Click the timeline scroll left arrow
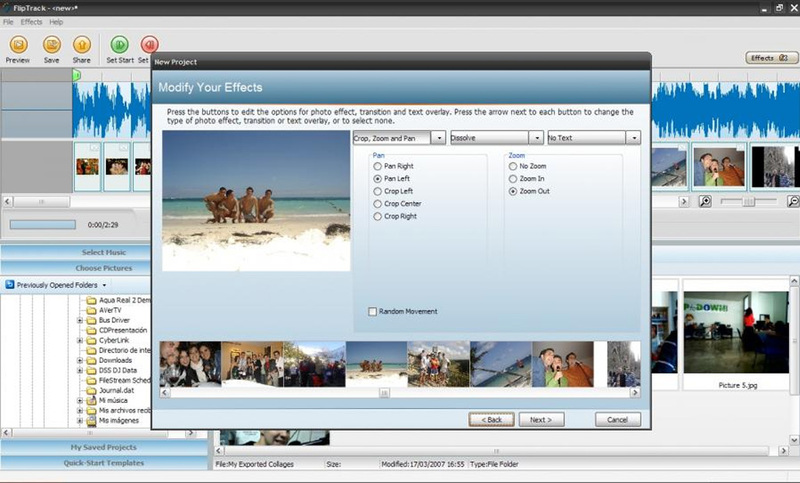The width and height of the screenshot is (800, 483). coord(7,201)
